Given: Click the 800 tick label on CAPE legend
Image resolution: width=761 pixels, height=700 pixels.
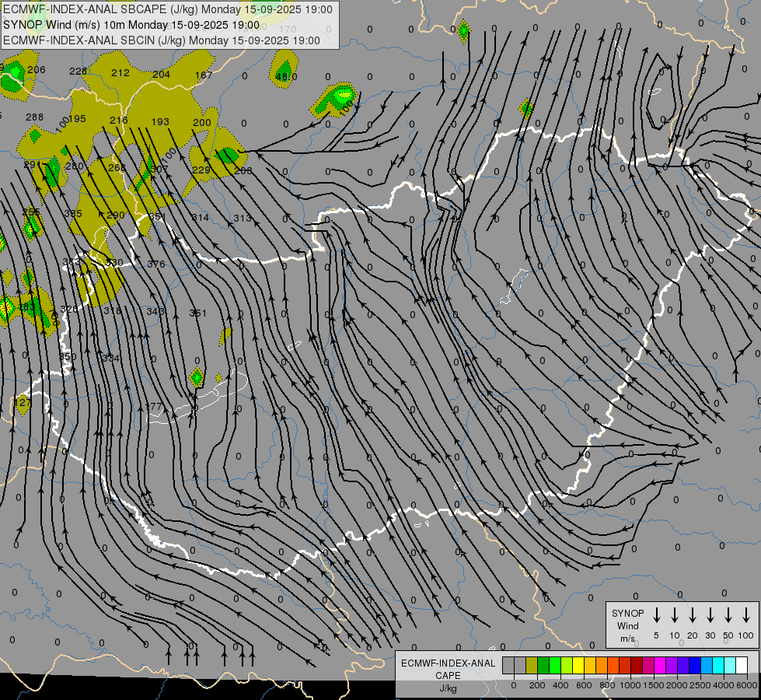Looking at the screenshot, I should pos(607,685).
